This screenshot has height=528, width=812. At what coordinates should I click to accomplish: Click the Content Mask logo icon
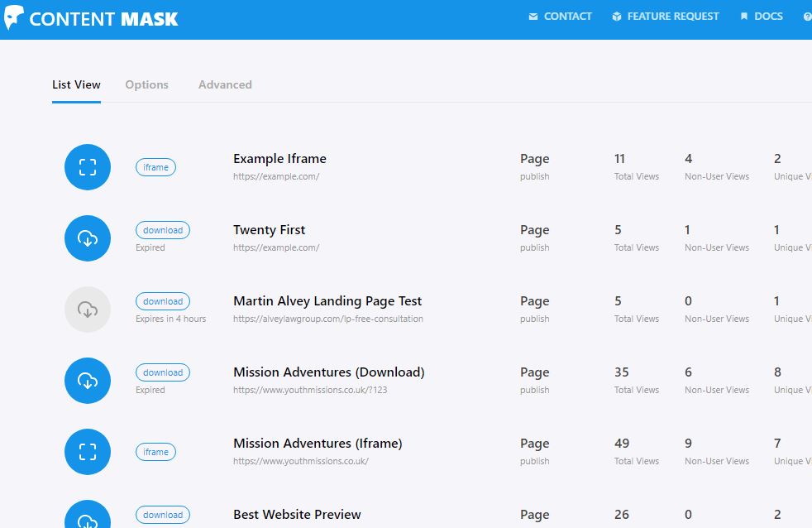(13, 17)
